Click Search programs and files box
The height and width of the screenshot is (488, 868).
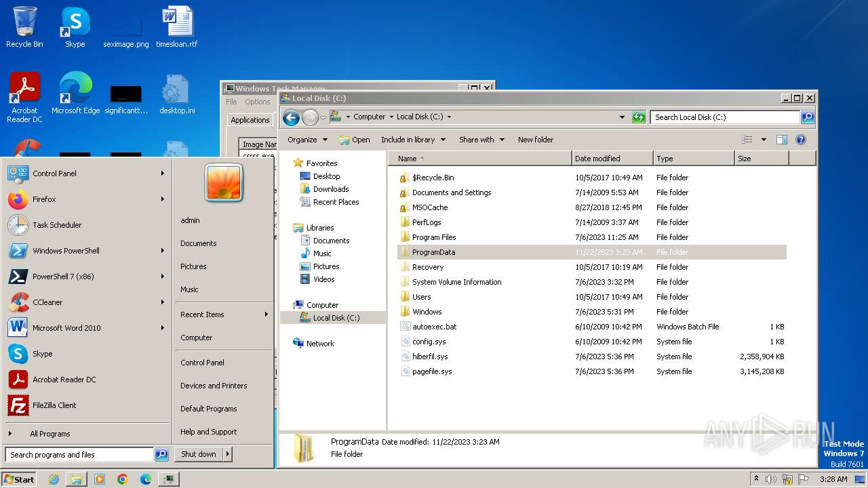[x=79, y=455]
